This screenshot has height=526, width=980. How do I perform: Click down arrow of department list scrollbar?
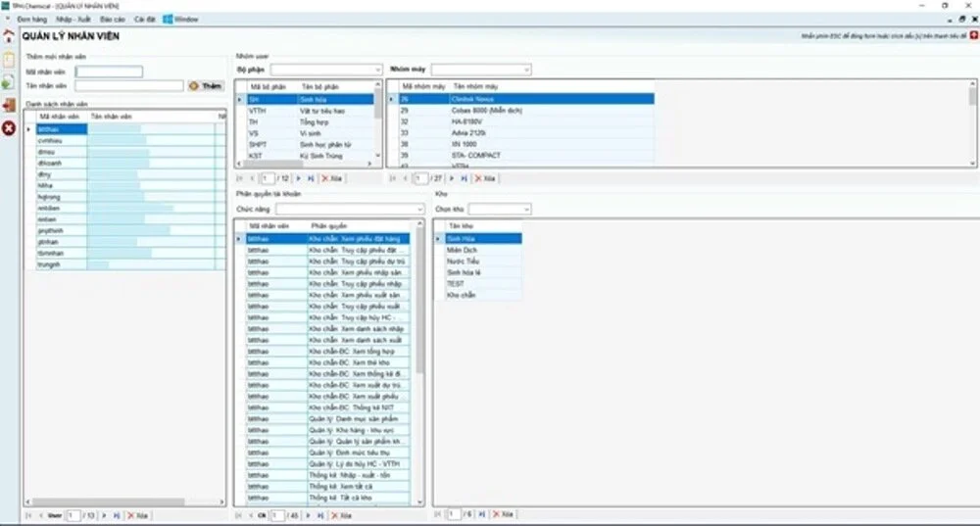pos(377,156)
